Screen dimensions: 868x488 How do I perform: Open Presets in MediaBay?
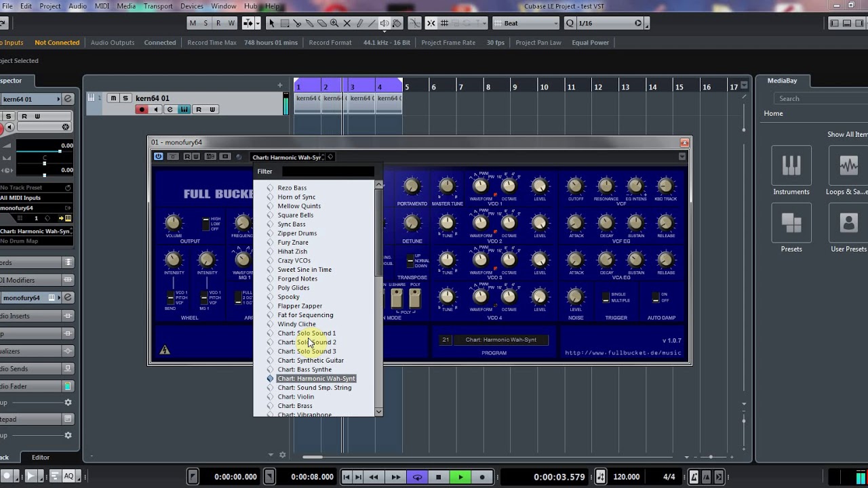click(791, 228)
